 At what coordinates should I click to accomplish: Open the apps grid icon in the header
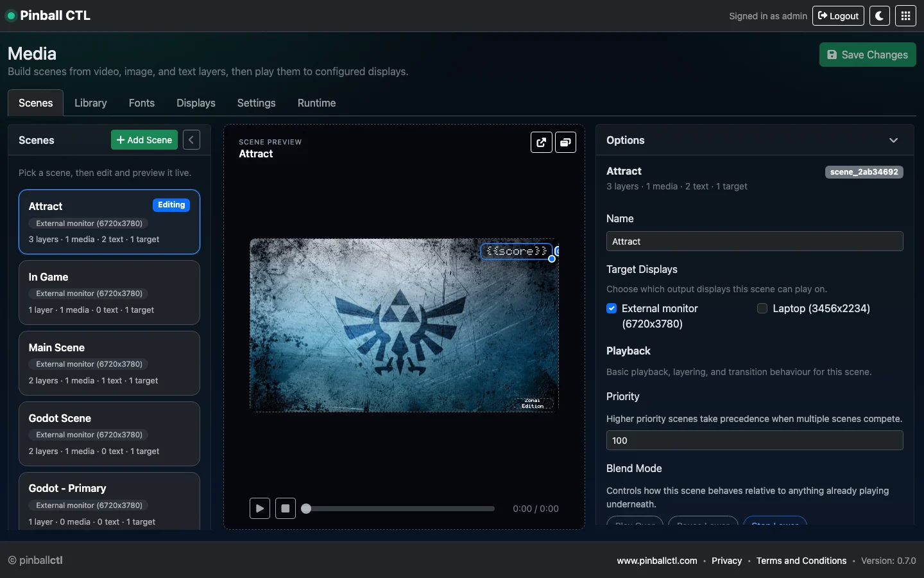point(906,15)
